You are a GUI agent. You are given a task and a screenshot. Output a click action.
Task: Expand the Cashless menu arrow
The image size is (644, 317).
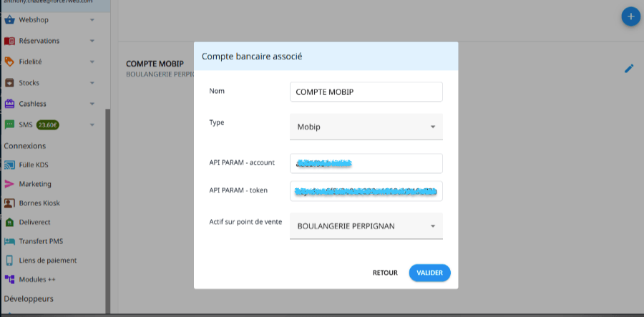(92, 104)
